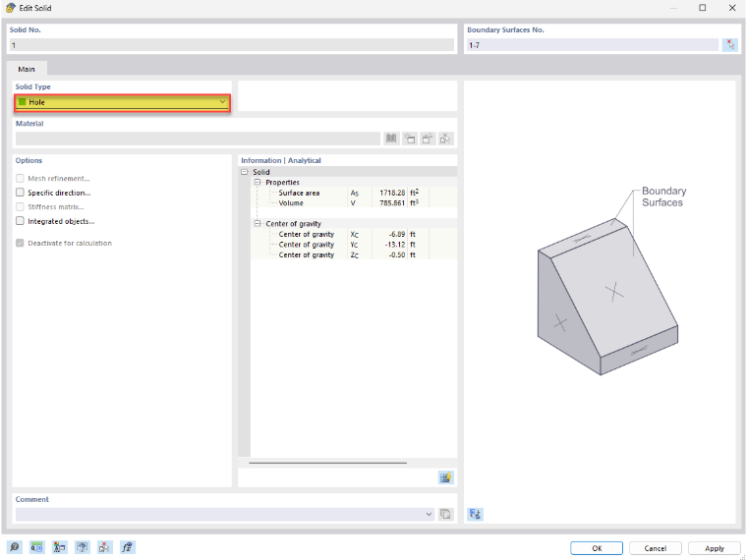Click the Yc center of gravity row
This screenshot has height=560, width=747.
tap(354, 245)
